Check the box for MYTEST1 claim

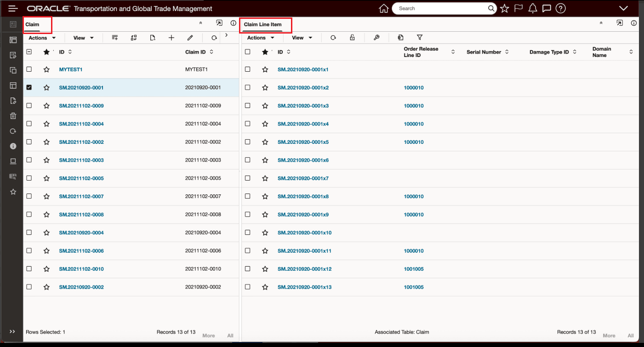[x=29, y=69]
